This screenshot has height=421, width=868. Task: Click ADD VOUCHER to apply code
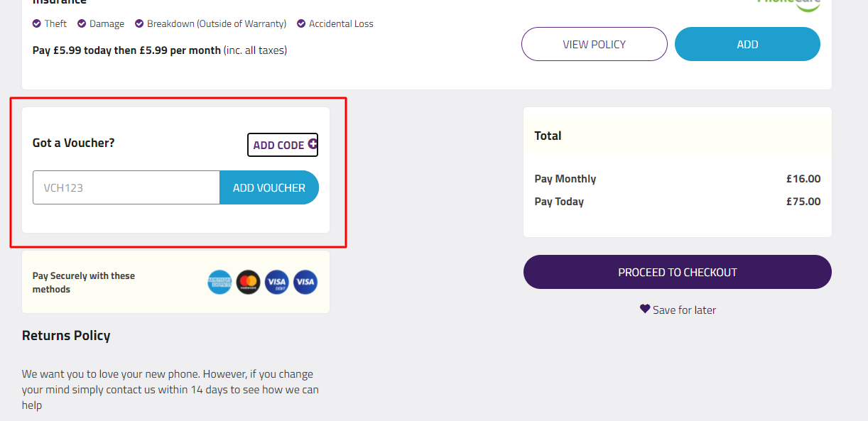(x=268, y=187)
